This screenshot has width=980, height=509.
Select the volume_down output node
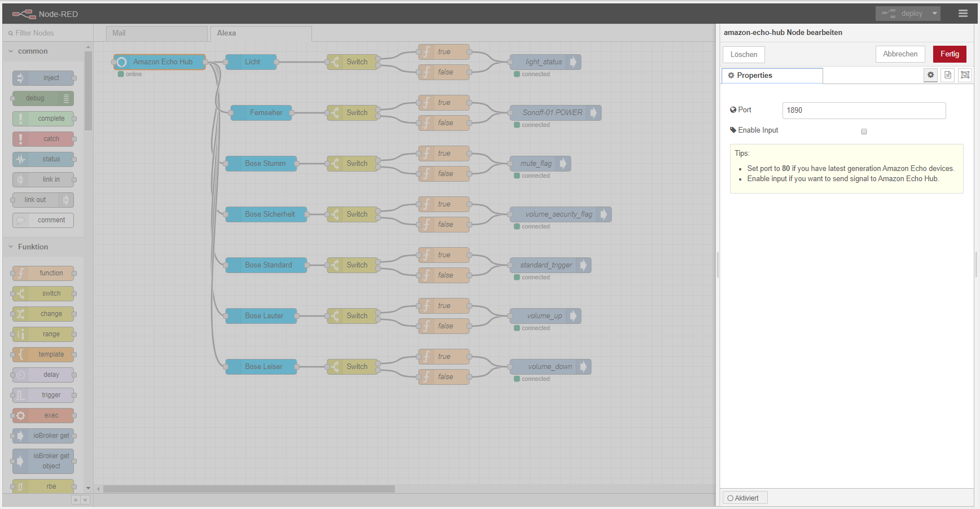pos(551,367)
